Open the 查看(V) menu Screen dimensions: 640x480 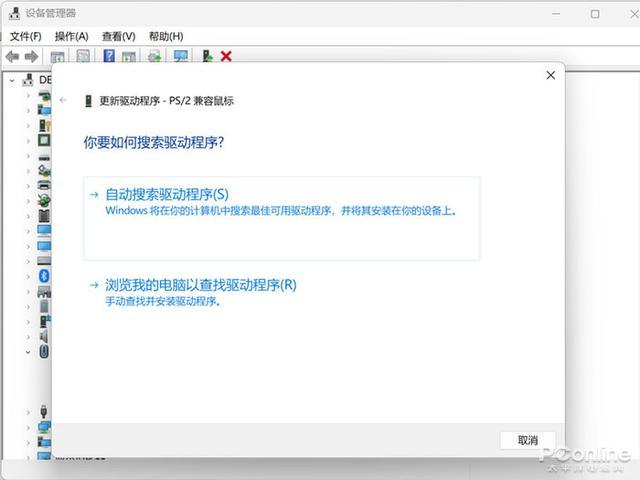pos(118,37)
